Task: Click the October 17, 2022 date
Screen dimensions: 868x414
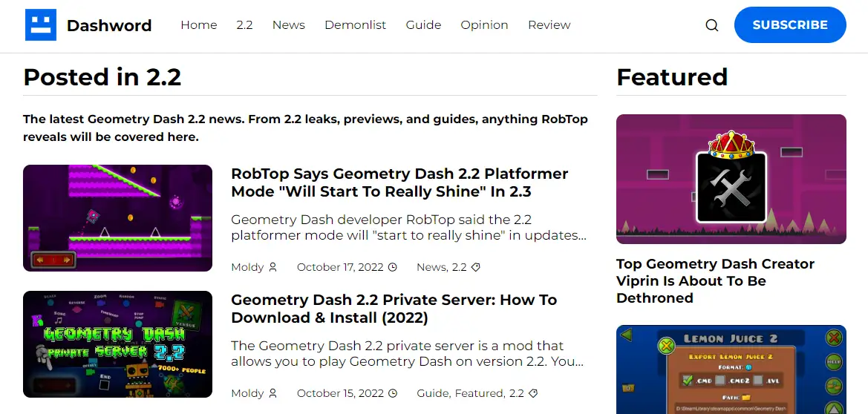Action: [340, 267]
